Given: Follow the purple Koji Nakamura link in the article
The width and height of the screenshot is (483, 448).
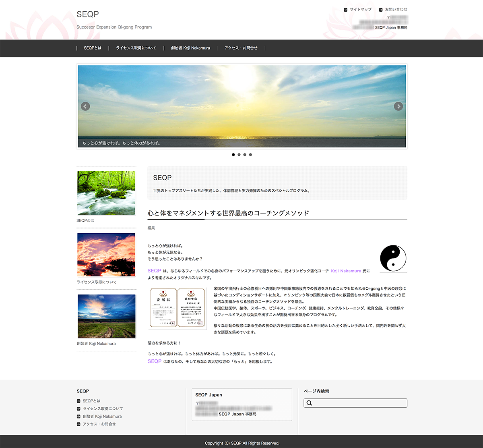Looking at the screenshot, I should pyautogui.click(x=346, y=271).
